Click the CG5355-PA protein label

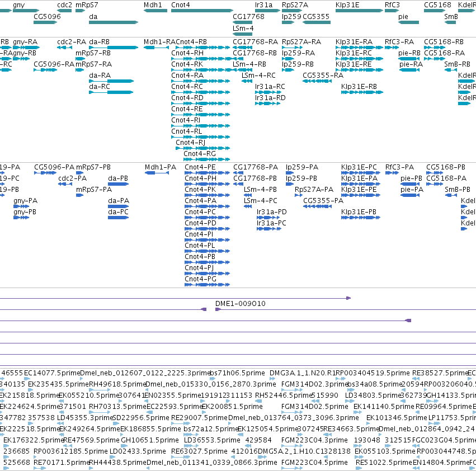point(323,200)
